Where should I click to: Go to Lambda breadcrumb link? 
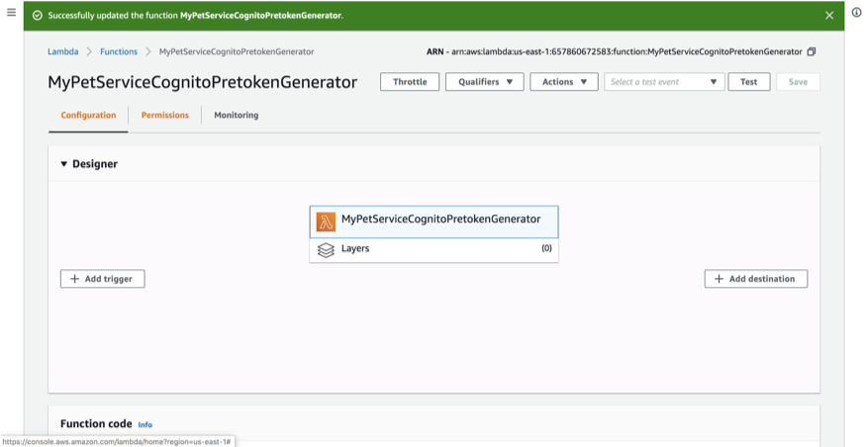(x=62, y=51)
